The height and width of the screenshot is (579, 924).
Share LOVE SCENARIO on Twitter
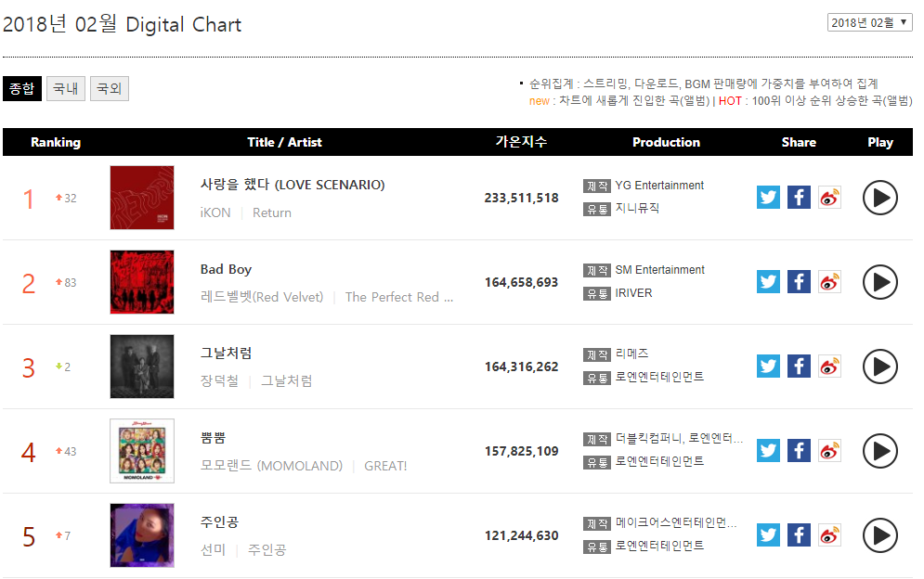click(768, 198)
